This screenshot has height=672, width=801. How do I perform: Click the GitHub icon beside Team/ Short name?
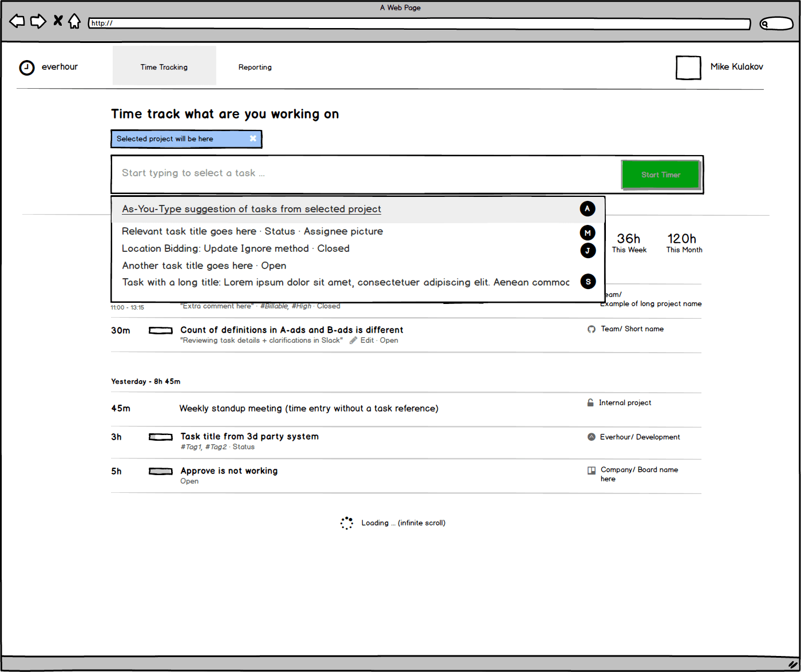pos(592,329)
